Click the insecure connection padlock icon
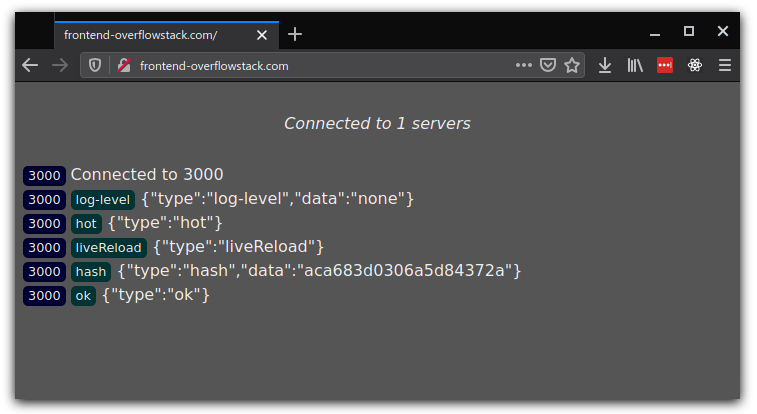 (124, 65)
